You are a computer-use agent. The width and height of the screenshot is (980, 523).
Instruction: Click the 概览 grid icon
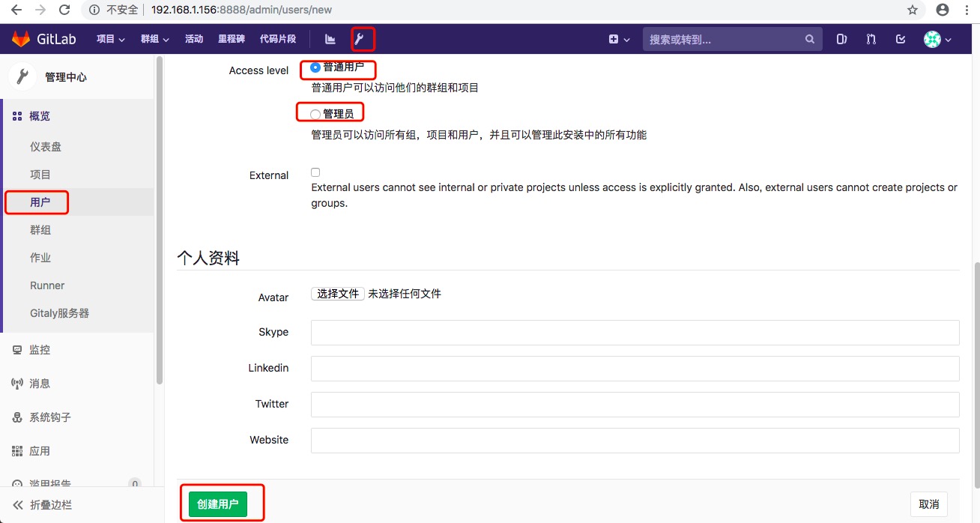[17, 116]
